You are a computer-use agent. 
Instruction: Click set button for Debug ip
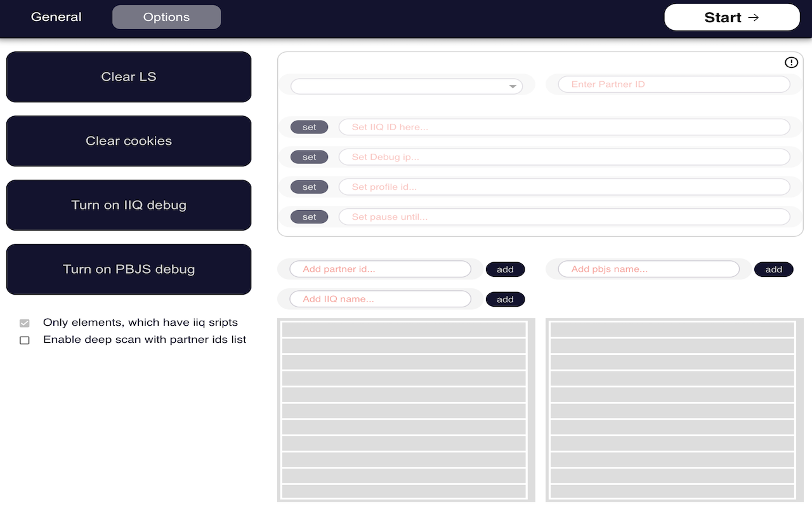309,157
